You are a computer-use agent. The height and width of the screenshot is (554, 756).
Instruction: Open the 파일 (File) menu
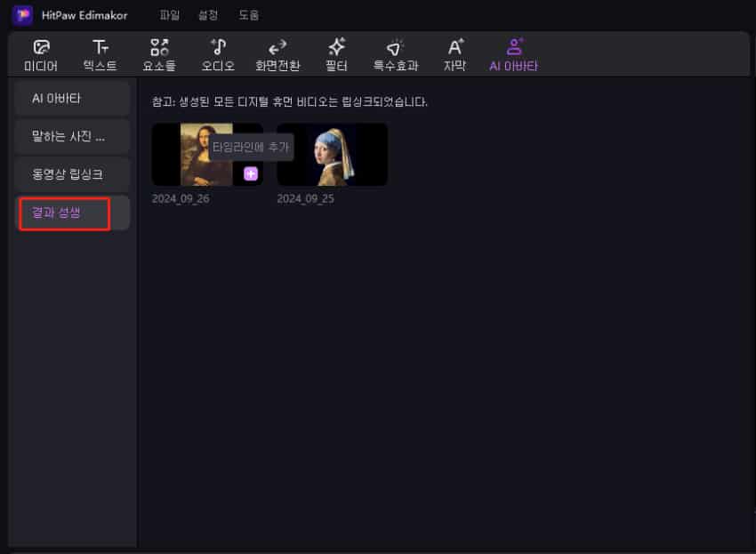(170, 15)
